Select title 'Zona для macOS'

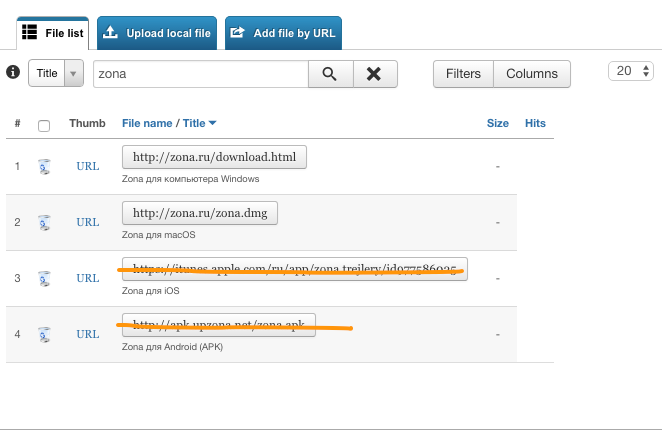pos(159,235)
